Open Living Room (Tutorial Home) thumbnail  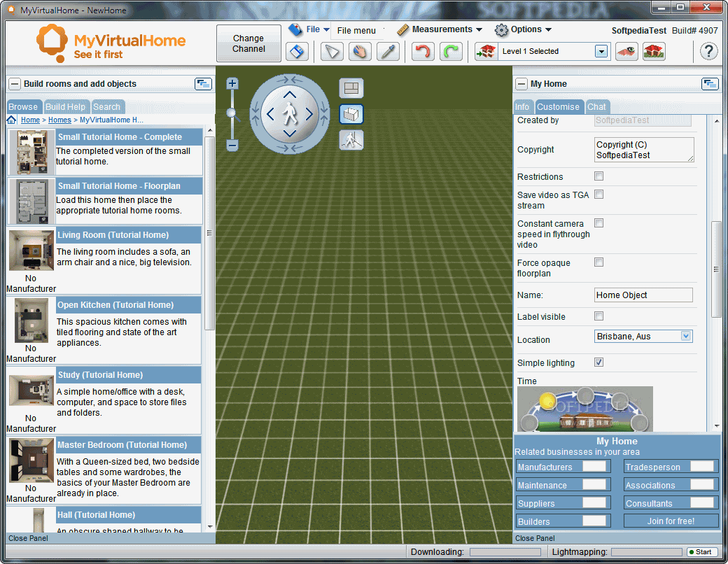(31, 251)
